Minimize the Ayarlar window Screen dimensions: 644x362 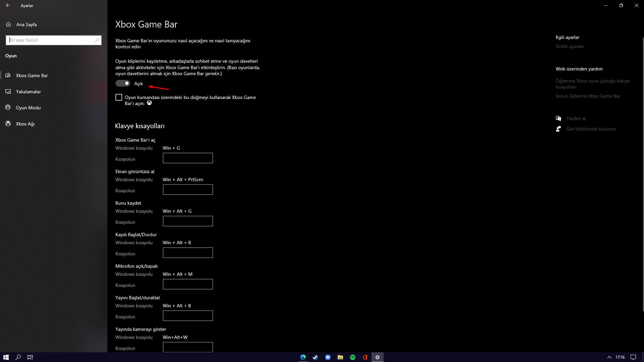606,5
